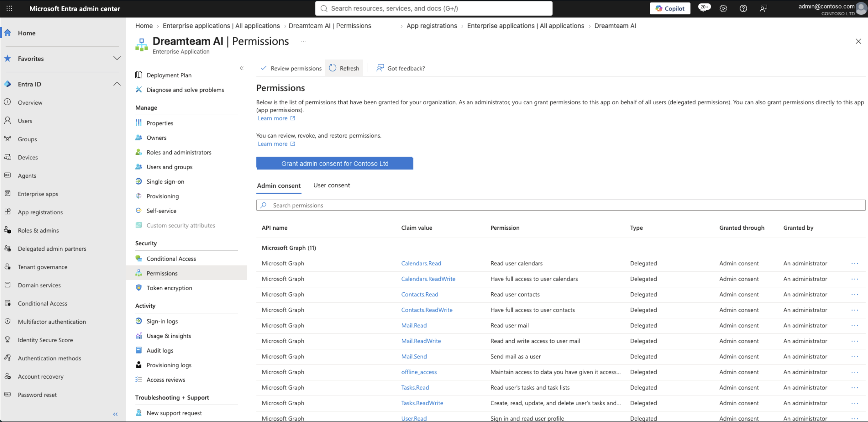Open the portal apps grid menu

click(x=9, y=9)
